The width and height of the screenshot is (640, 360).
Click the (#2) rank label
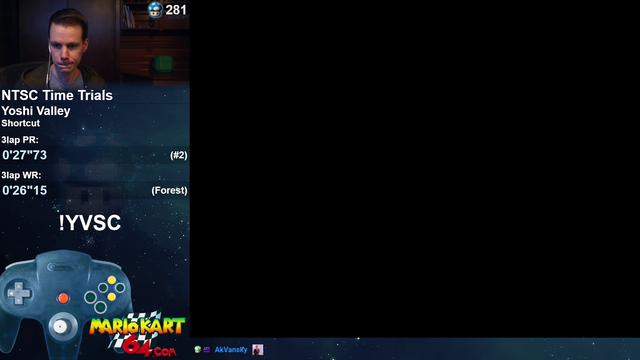(179, 155)
